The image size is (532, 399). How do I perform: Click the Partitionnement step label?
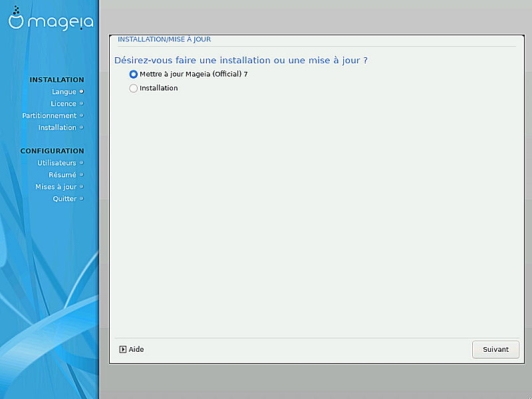[x=49, y=116]
